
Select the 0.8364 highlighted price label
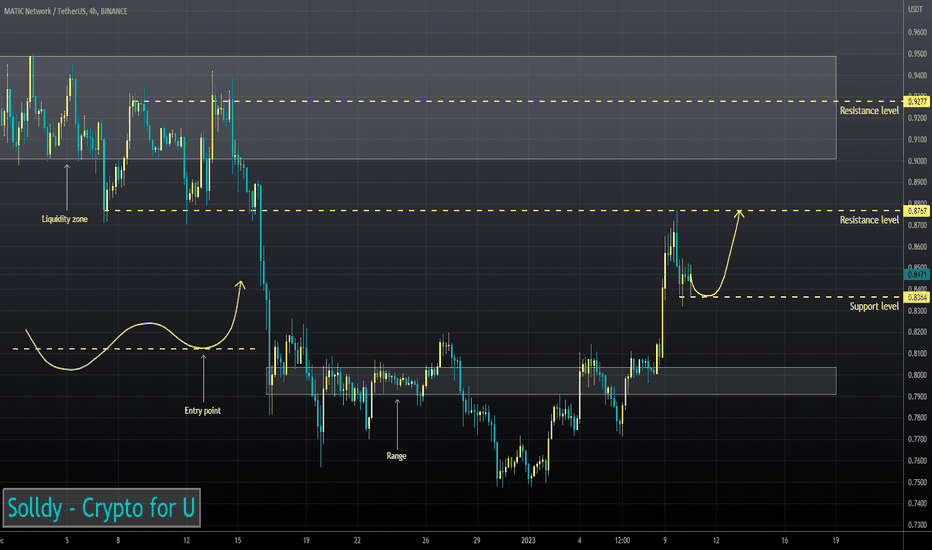pyautogui.click(x=917, y=297)
